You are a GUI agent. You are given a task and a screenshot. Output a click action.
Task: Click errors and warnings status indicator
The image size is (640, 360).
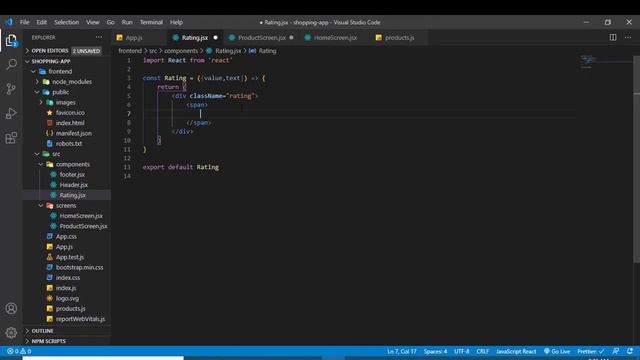19,351
